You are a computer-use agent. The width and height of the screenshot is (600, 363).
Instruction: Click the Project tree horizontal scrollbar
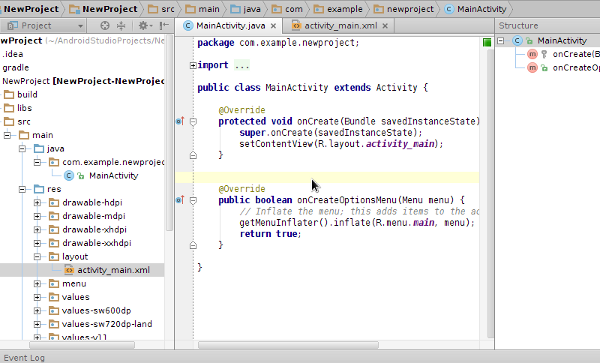82,345
